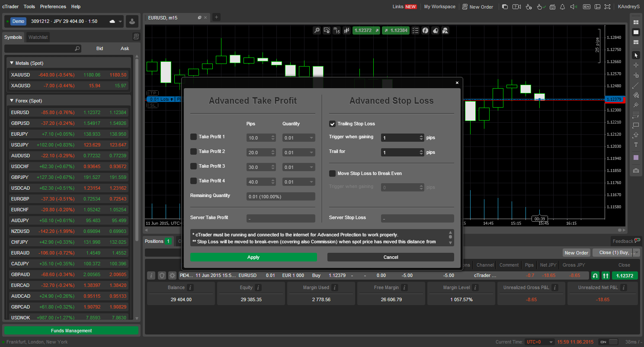Open Take Profit 4 quantity dropdown
The image size is (644, 347).
[x=299, y=182]
